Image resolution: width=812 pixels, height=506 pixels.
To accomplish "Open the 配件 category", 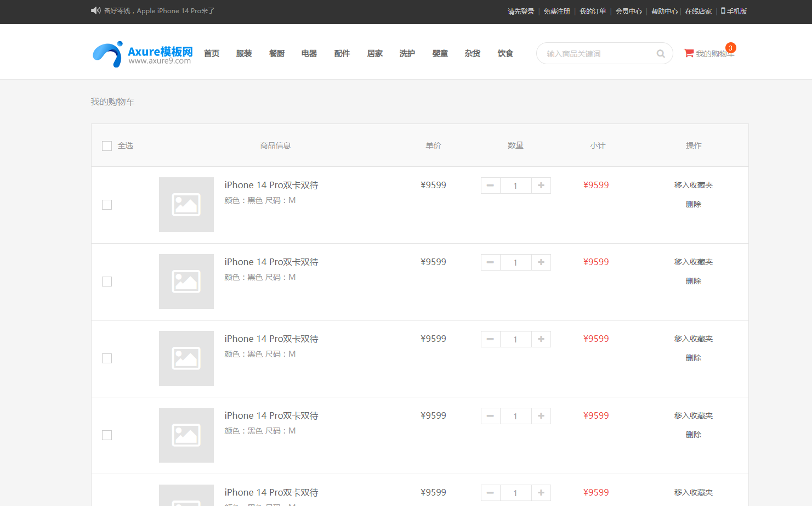I will [342, 53].
